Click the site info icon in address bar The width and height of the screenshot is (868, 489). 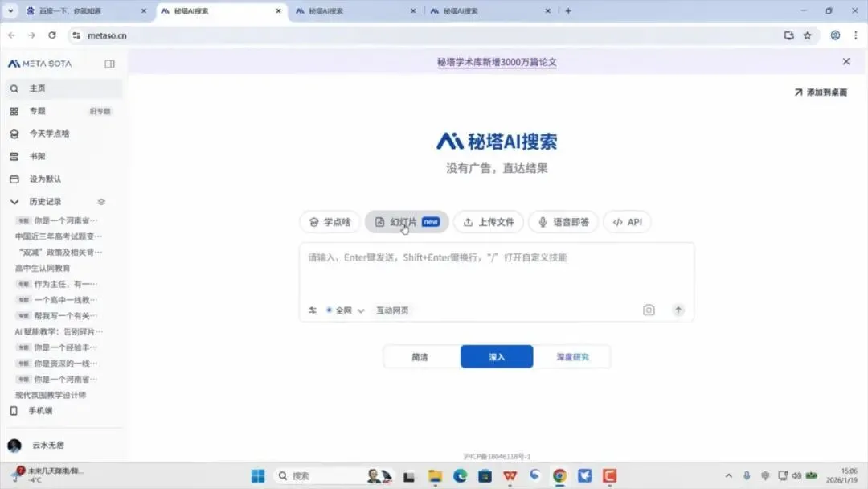point(76,35)
